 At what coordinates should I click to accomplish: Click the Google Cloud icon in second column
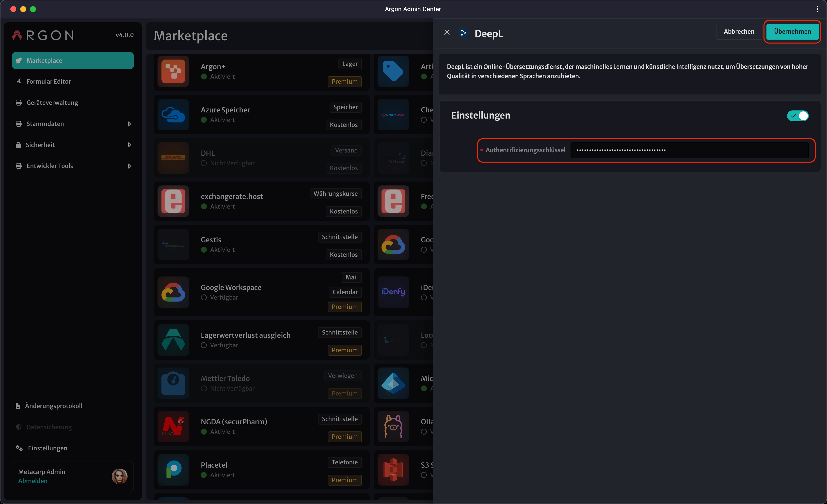(393, 244)
